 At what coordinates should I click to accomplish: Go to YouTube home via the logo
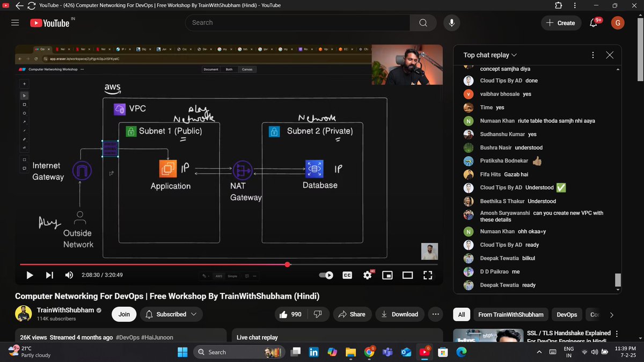50,23
